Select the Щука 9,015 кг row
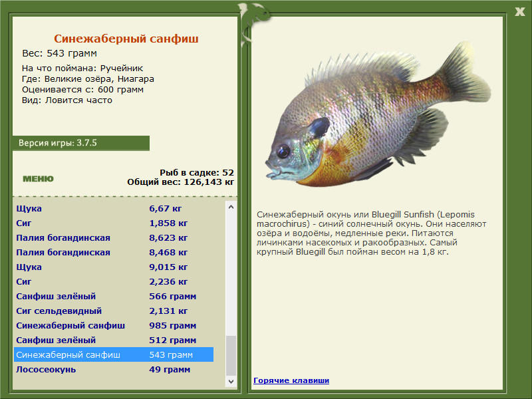Screen dimensions: 532x399 [114, 267]
